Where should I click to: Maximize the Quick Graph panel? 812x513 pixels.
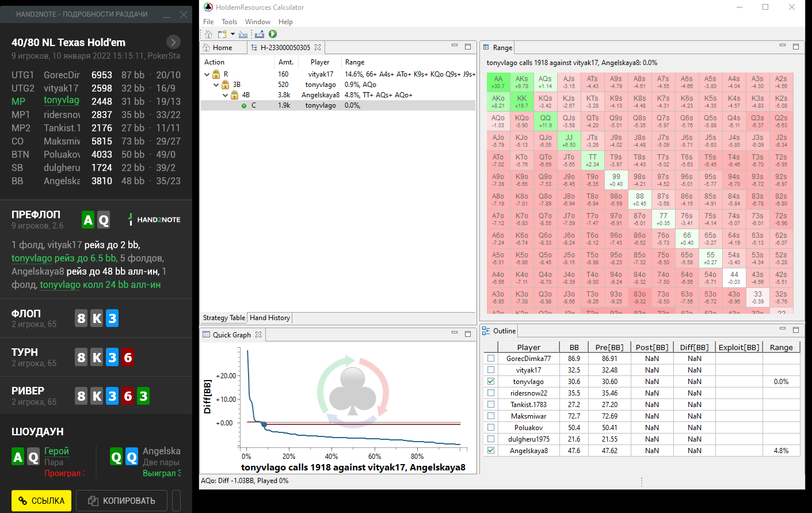(468, 333)
